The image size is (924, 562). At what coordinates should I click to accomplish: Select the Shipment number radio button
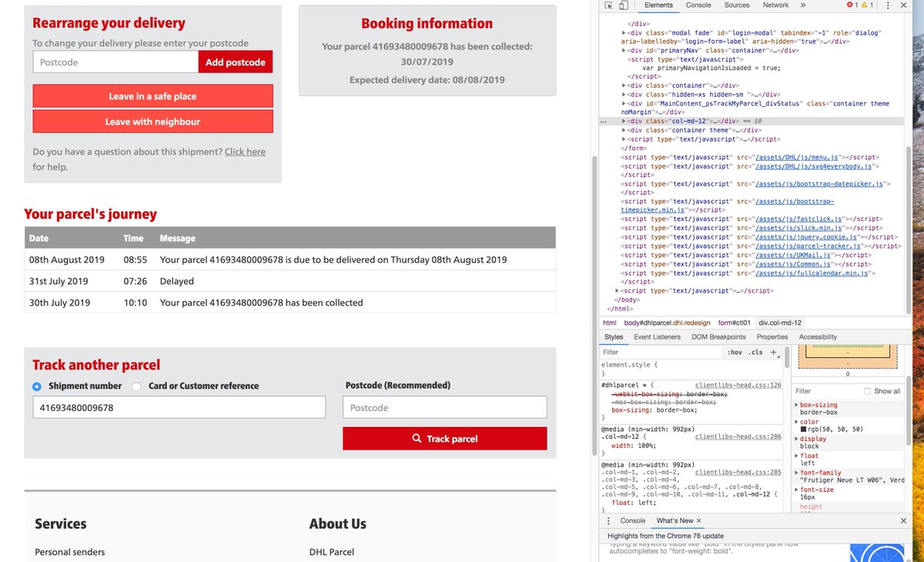(x=37, y=386)
